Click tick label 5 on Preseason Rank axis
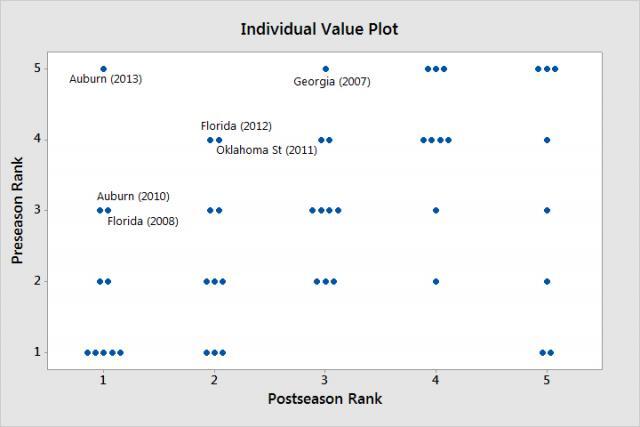Screen dimensions: 640x427 point(36,69)
